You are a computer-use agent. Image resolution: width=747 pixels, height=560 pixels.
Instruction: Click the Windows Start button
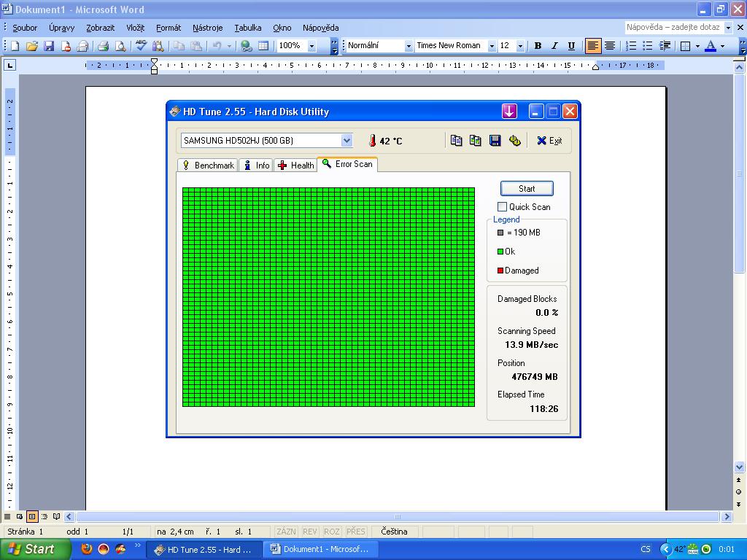point(35,549)
